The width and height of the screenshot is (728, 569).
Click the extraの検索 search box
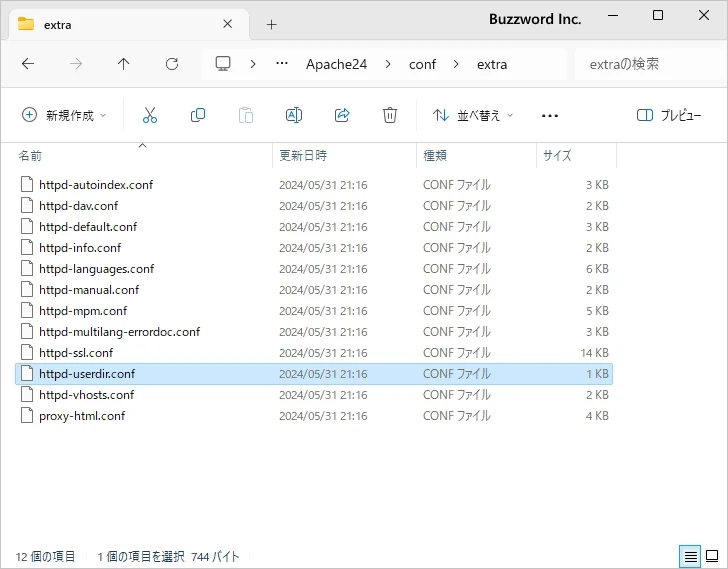(645, 64)
